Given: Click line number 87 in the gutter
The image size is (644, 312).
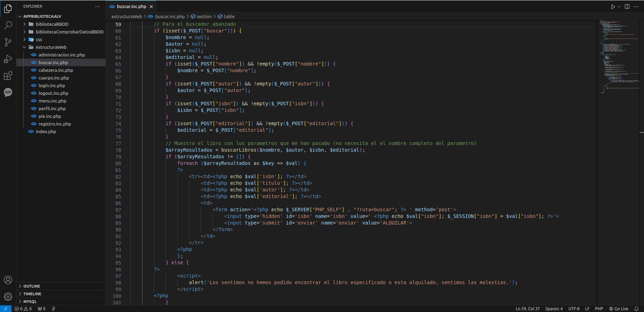Looking at the screenshot, I should coord(118,210).
